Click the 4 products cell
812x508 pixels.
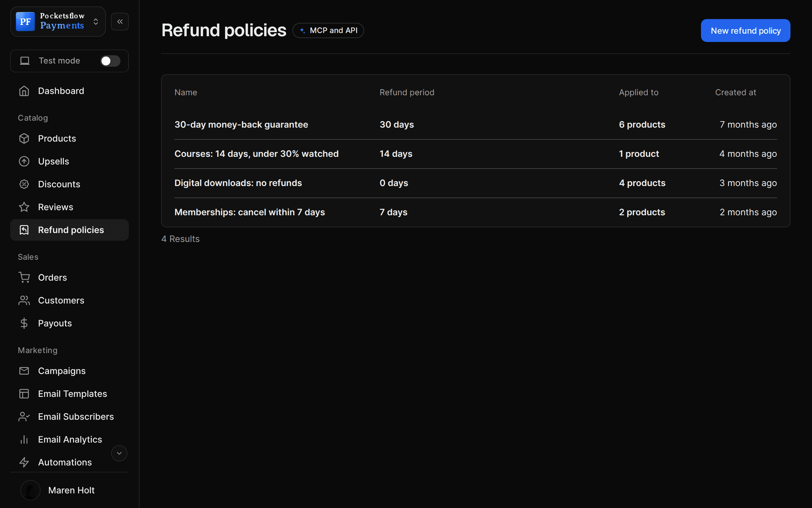coord(642,183)
